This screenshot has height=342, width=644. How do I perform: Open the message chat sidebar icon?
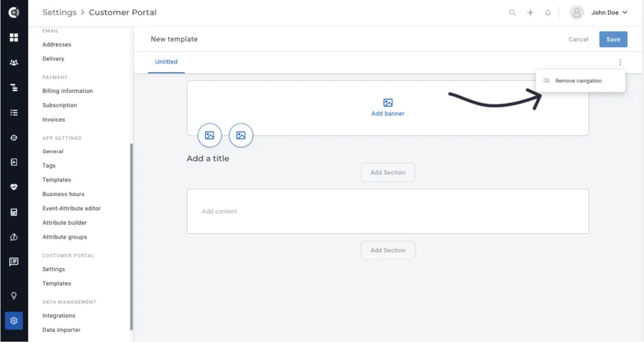14,262
